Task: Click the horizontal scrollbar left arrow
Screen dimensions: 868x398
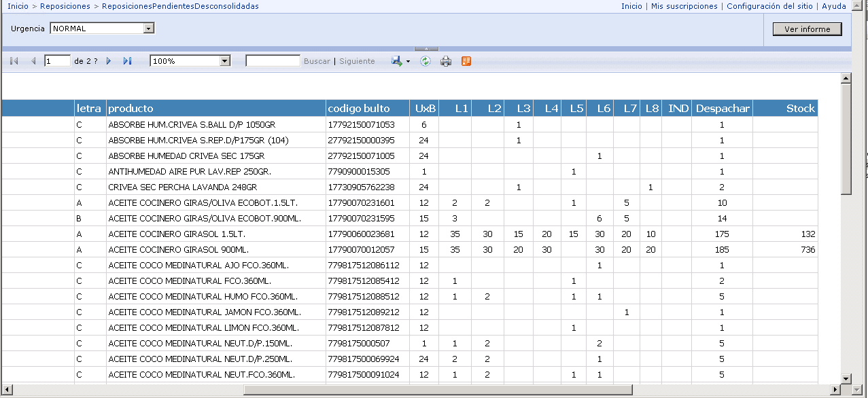Action: coord(7,390)
